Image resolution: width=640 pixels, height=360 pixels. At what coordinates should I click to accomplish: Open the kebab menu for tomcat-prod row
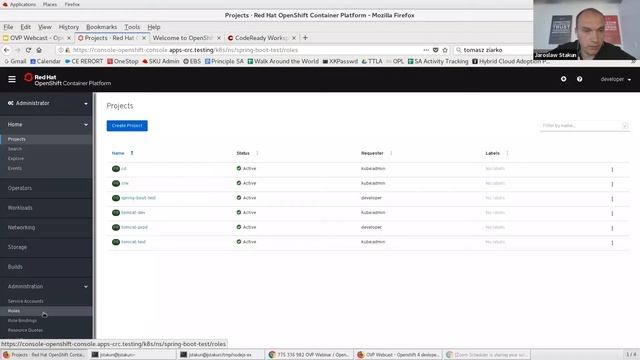[612, 228]
